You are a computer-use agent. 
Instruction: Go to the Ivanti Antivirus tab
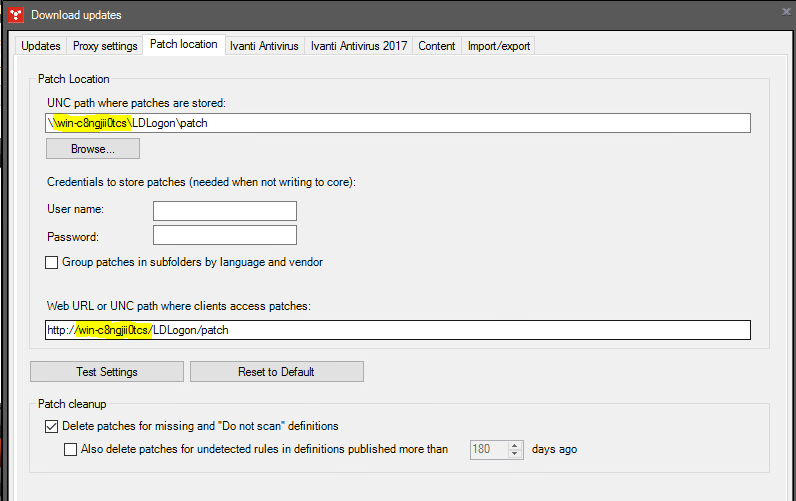coord(263,46)
